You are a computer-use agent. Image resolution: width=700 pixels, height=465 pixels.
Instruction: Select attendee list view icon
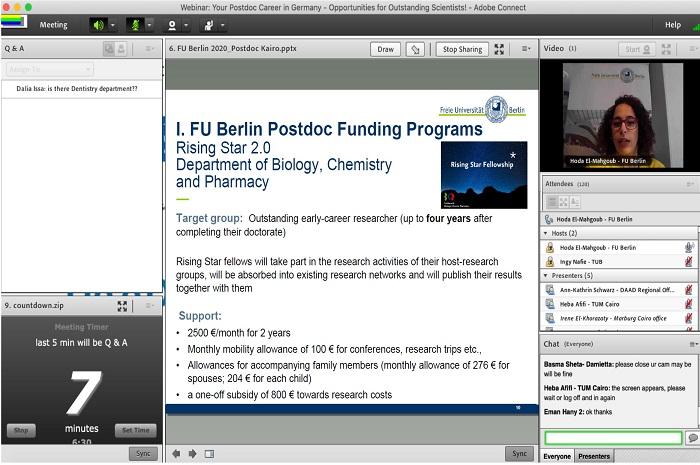552,202
